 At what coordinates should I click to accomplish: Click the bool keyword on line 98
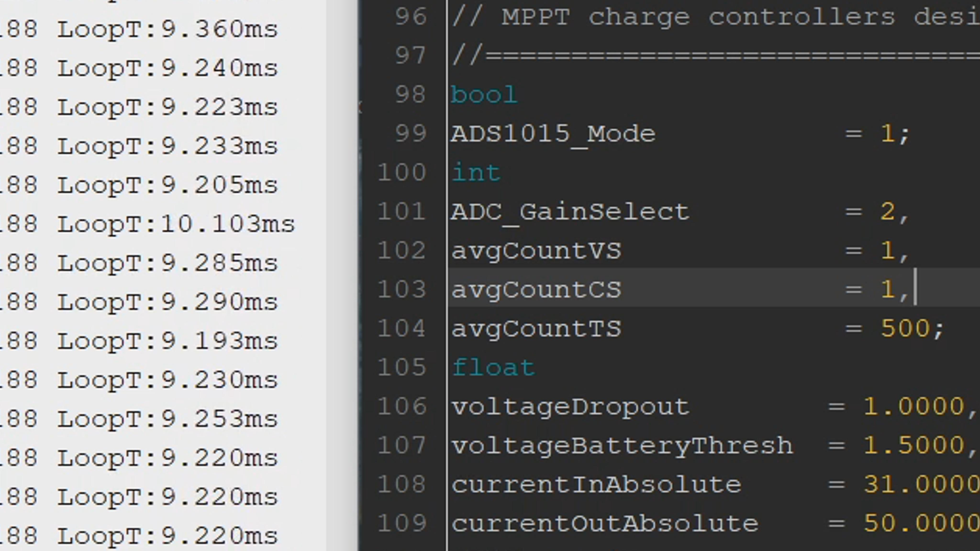tap(484, 95)
